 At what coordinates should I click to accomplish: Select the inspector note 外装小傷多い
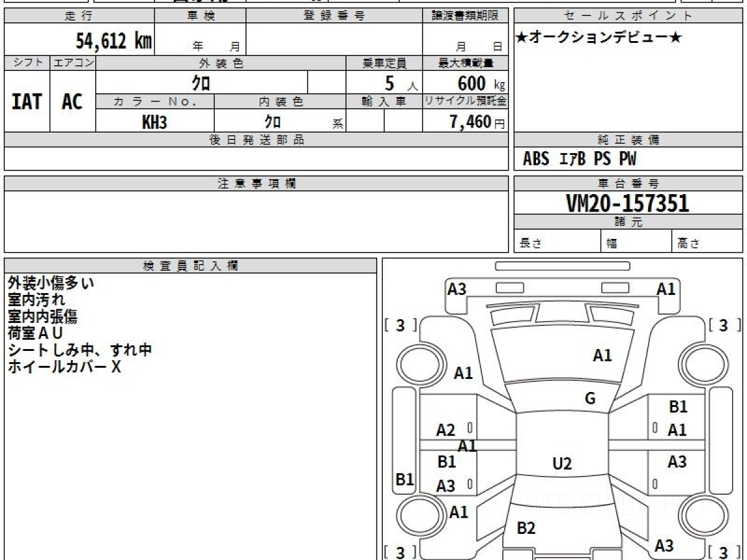coord(51,283)
